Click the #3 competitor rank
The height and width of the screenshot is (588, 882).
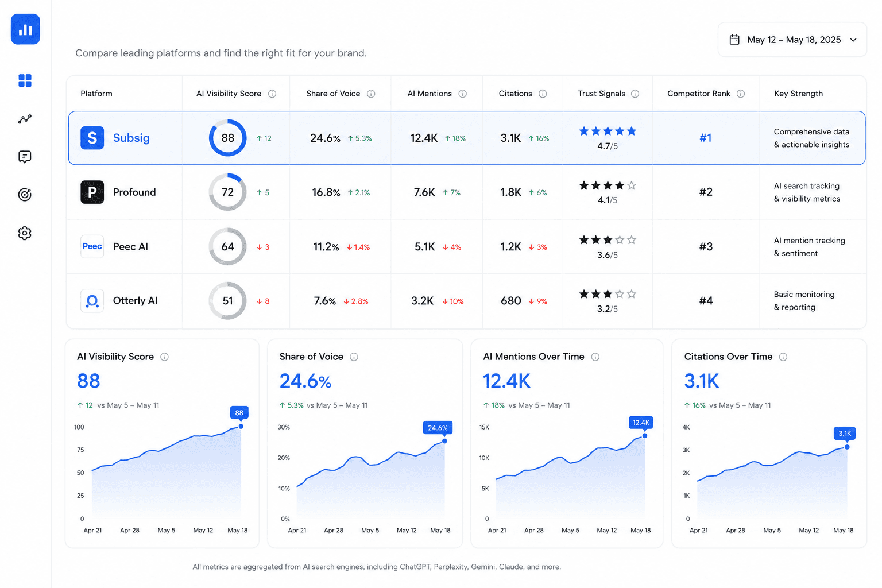point(706,246)
